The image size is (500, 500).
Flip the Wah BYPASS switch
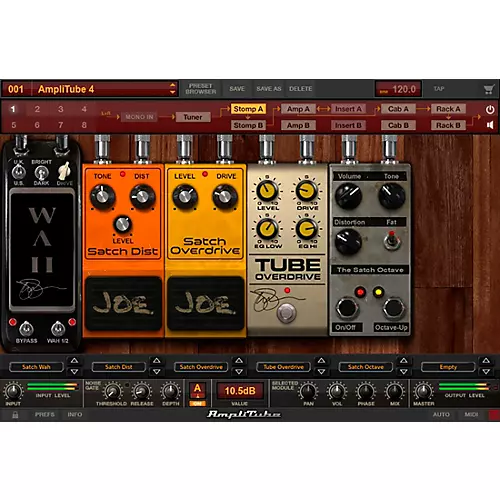point(26,329)
